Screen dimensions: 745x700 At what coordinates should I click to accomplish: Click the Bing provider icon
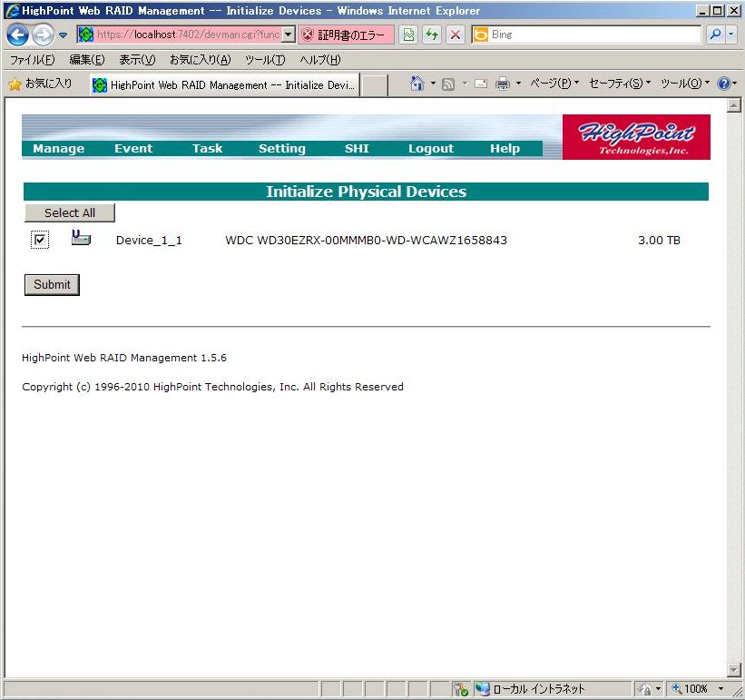coord(480,35)
